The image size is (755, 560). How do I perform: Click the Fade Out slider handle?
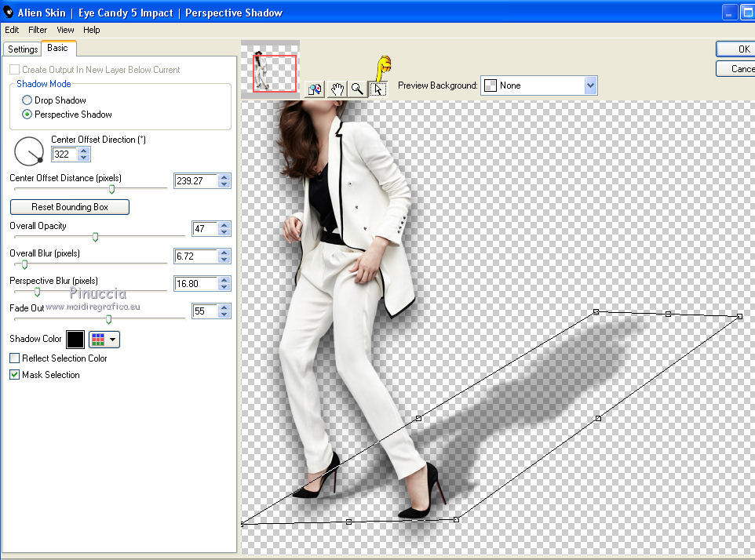(x=108, y=318)
